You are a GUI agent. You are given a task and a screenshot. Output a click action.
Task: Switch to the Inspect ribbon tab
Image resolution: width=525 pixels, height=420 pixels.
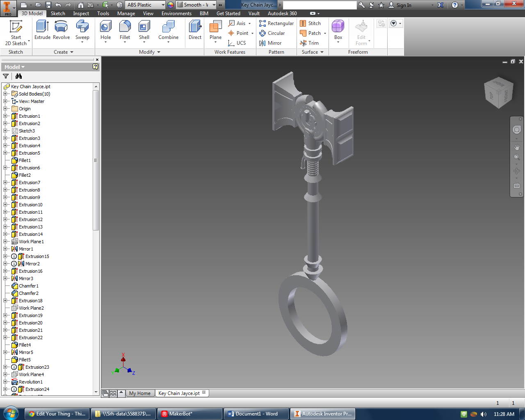[81, 14]
